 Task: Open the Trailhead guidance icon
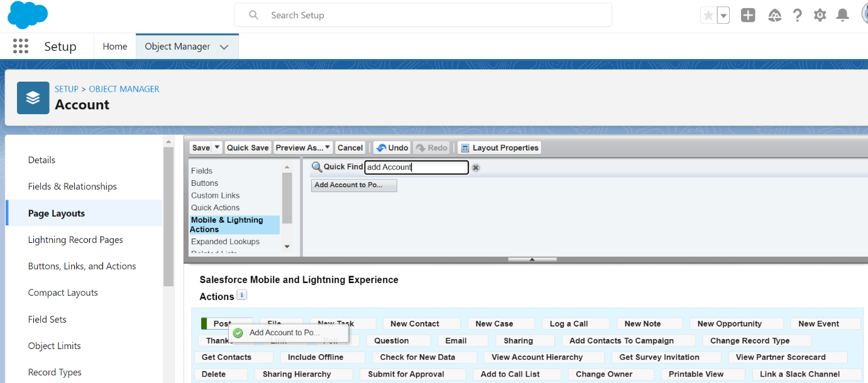(774, 16)
